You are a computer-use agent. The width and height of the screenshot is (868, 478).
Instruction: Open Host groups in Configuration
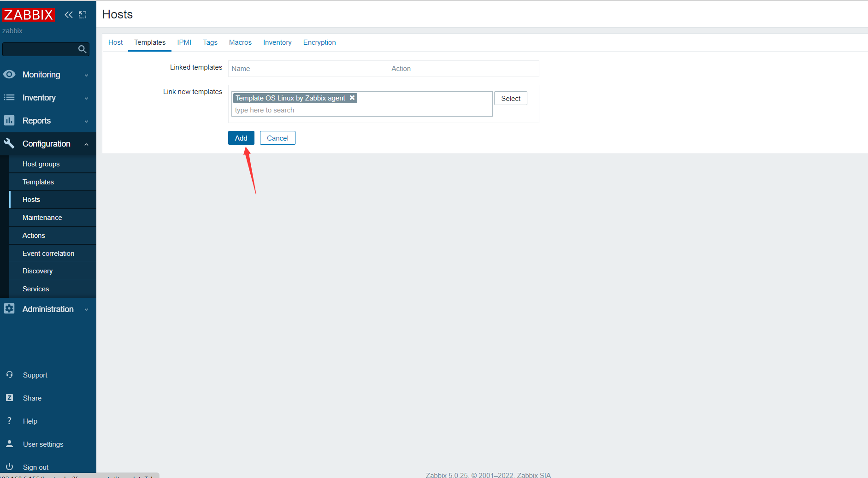tap(53, 164)
